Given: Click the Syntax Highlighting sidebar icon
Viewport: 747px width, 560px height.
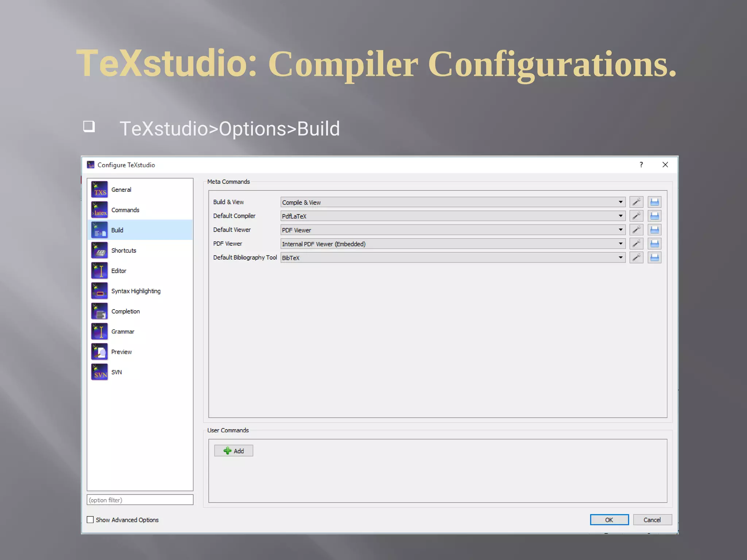Looking at the screenshot, I should pyautogui.click(x=100, y=291).
